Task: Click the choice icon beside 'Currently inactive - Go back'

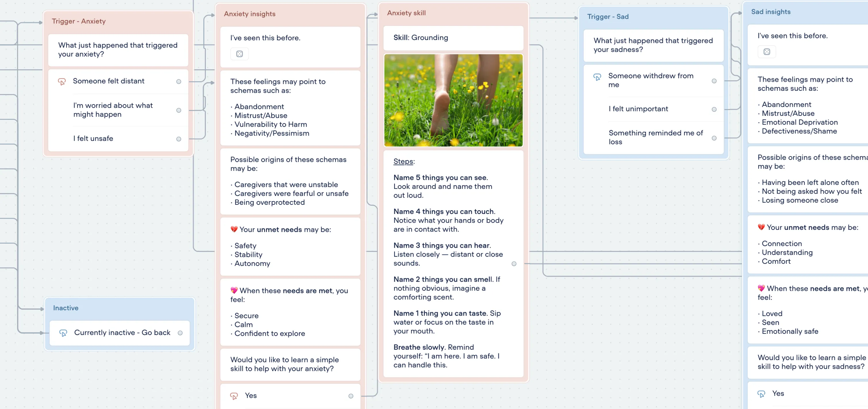Action: click(63, 333)
